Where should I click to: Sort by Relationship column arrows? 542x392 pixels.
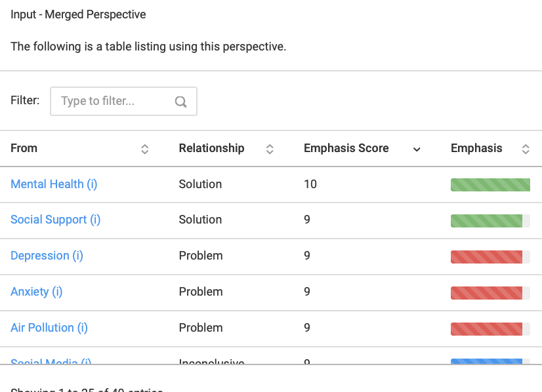[x=270, y=149]
